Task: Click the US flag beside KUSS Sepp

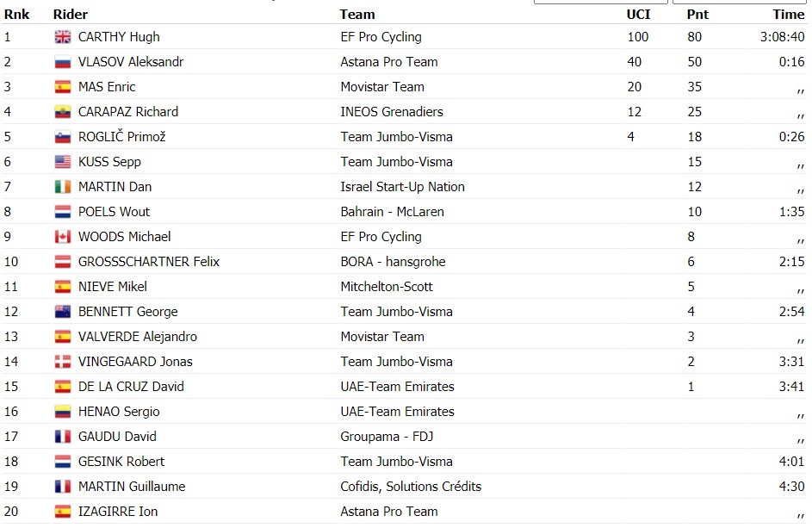Action: pos(63,162)
